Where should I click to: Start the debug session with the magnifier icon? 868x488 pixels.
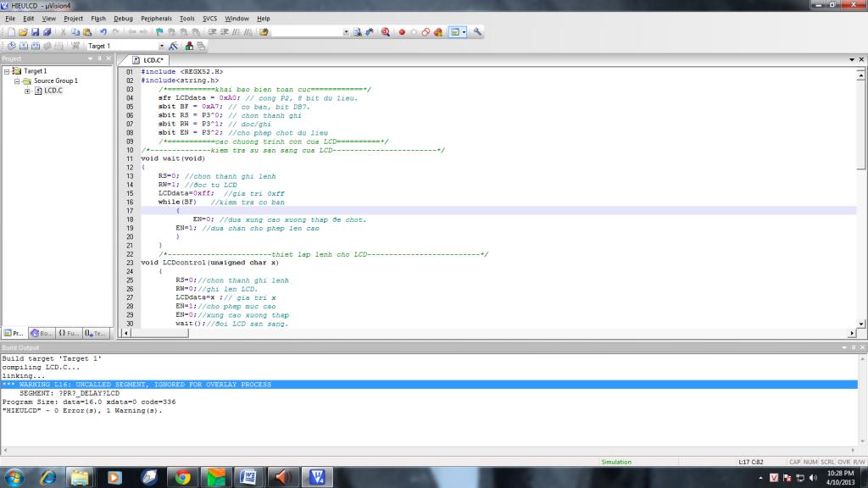pos(386,32)
